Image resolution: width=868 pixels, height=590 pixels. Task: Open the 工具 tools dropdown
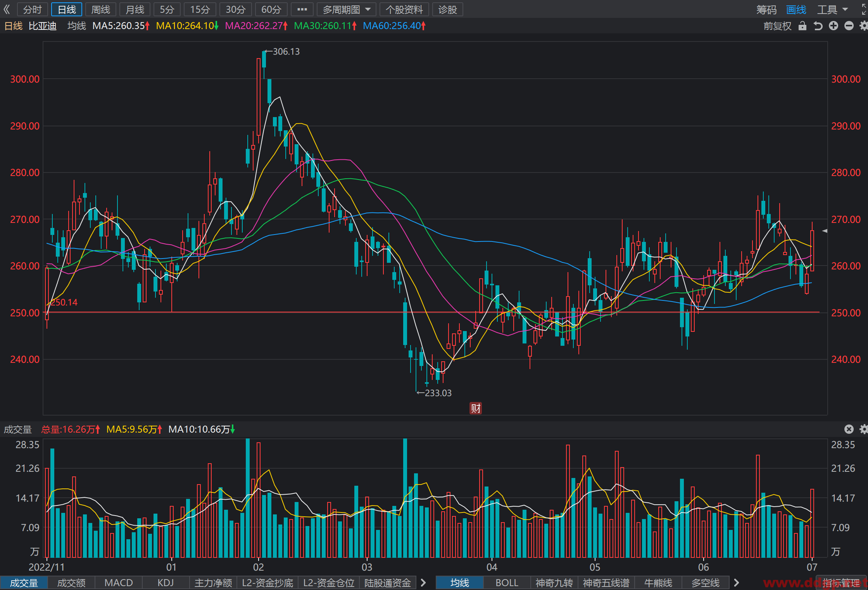832,9
